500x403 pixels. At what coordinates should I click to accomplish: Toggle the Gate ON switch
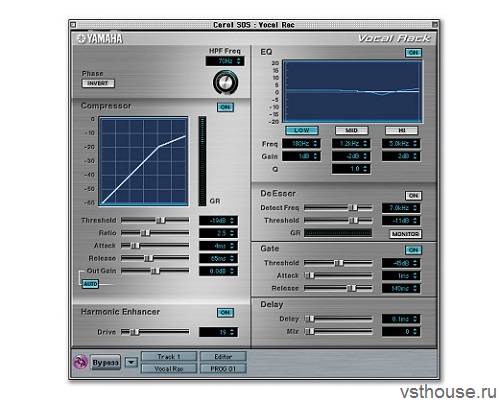coord(413,250)
